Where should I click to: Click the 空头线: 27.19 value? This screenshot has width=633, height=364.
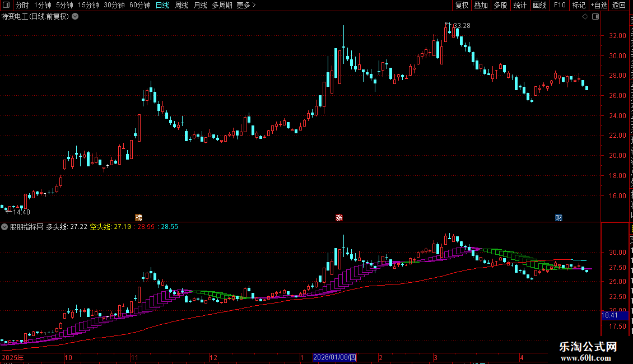click(x=110, y=227)
